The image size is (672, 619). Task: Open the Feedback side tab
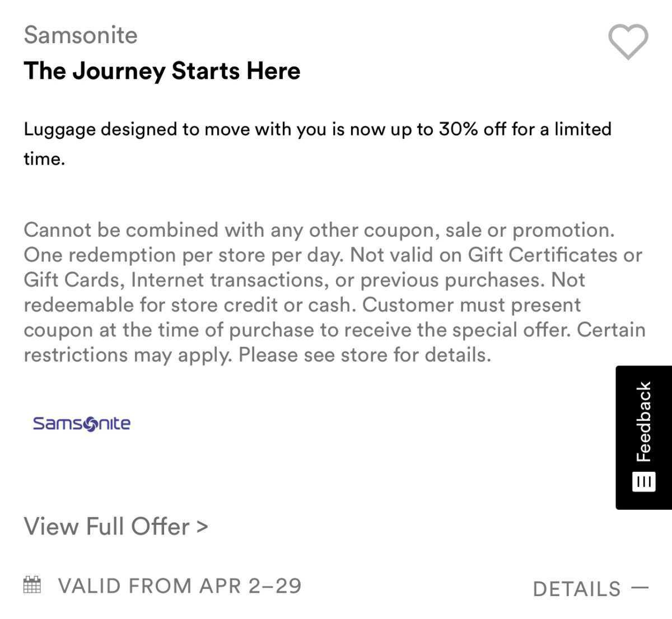coord(643,437)
